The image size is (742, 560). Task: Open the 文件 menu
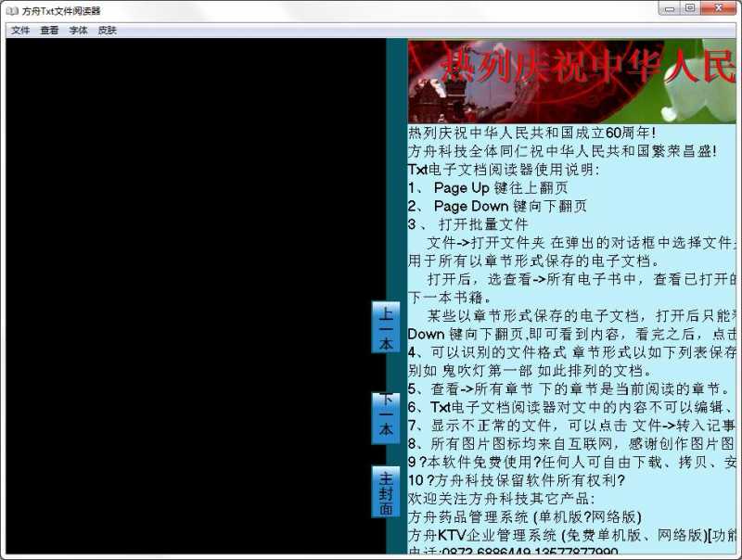tap(20, 31)
